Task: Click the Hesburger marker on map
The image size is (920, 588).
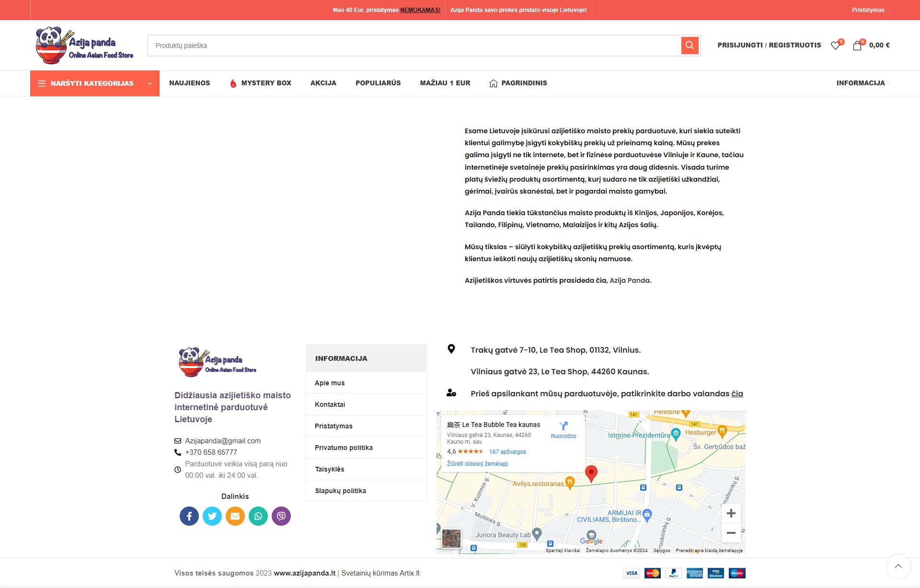Action: coord(722,432)
